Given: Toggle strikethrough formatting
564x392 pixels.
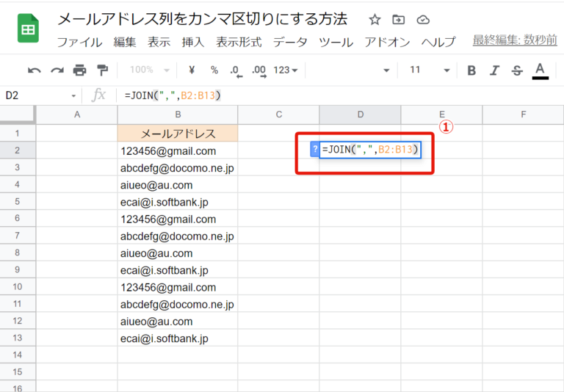Looking at the screenshot, I should [517, 70].
